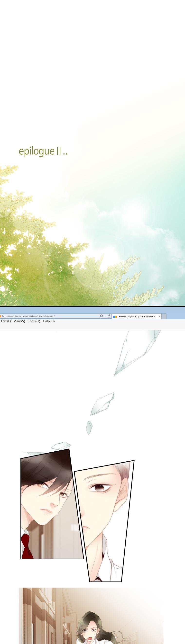This screenshot has height=644, width=185.
Task: Open the Edit (E) menu
Action: click(6, 321)
